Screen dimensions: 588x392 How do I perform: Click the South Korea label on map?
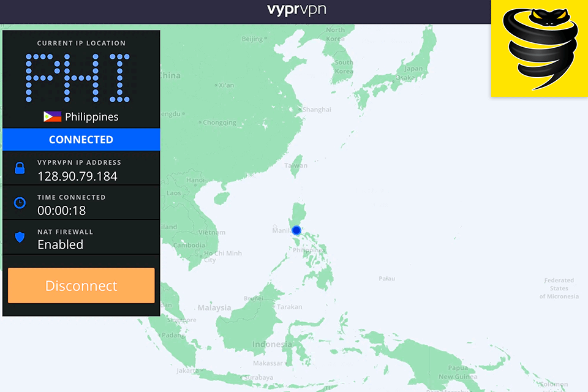pyautogui.click(x=344, y=67)
